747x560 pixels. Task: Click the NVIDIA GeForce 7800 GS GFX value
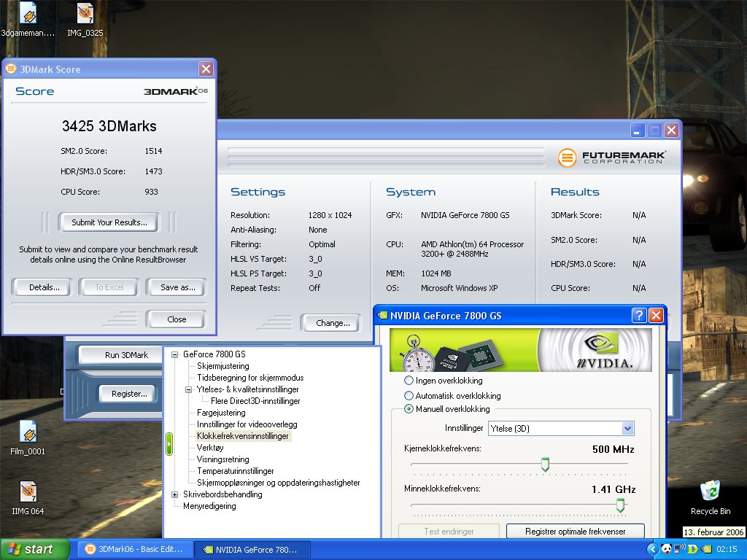(x=465, y=215)
